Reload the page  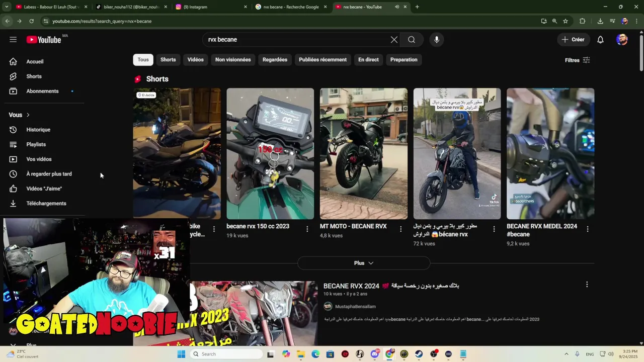[x=31, y=21]
